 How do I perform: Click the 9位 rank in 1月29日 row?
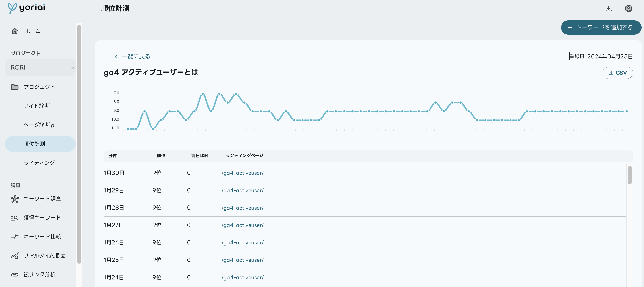coord(157,190)
